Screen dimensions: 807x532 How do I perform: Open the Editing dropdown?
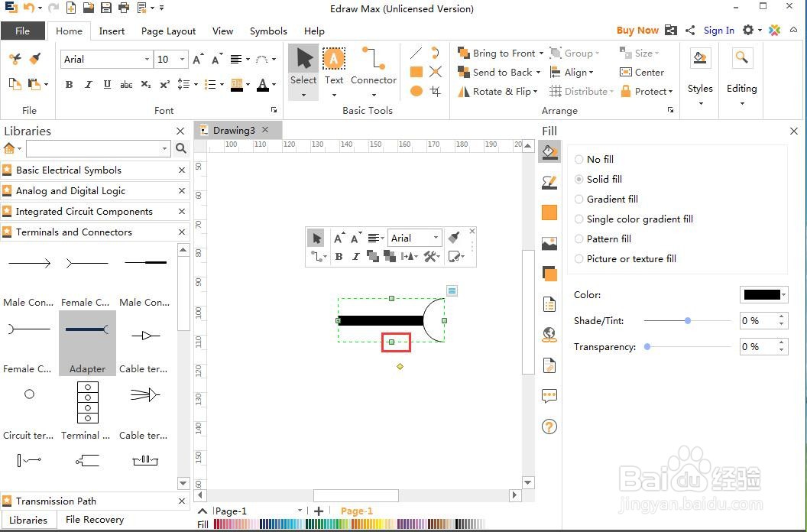point(741,103)
